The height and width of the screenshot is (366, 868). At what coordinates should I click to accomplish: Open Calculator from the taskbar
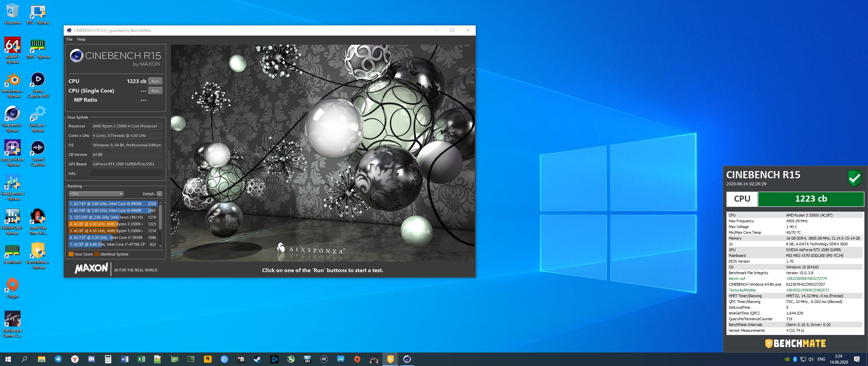108,359
